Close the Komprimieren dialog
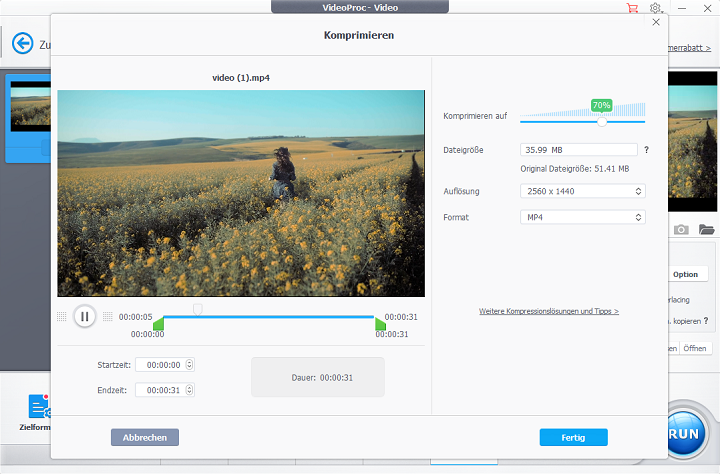Screen dimensions: 720x474 point(656,22)
